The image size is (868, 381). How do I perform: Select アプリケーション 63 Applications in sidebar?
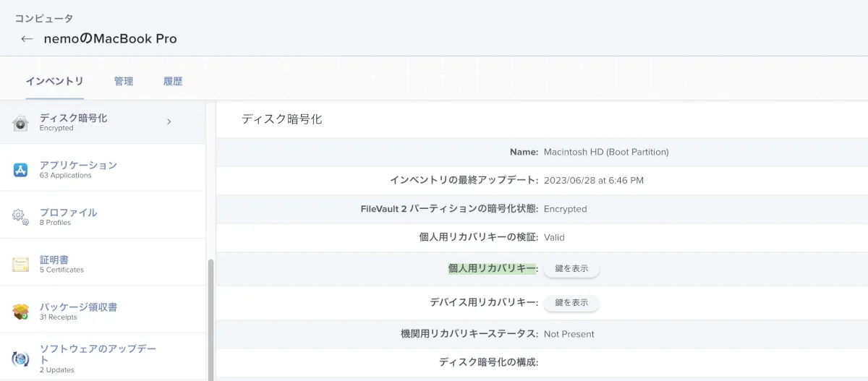[78, 169]
